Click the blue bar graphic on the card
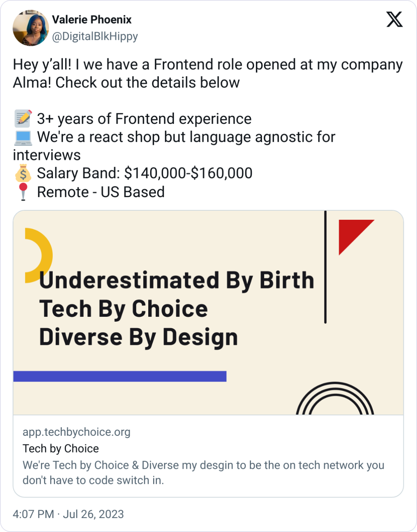Image resolution: width=417 pixels, height=532 pixels. [x=119, y=376]
